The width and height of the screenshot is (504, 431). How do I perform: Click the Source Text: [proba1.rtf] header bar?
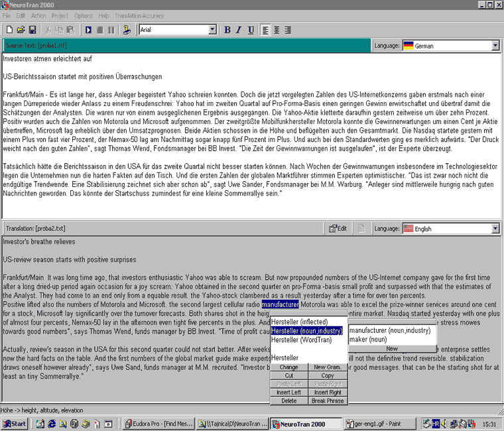click(x=186, y=46)
